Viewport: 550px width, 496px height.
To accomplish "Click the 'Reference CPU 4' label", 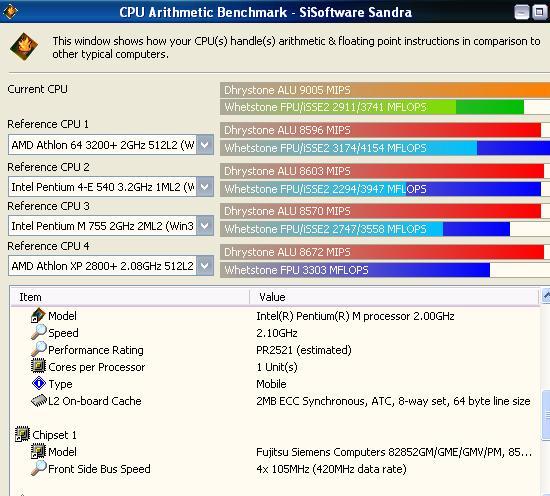I will [x=48, y=246].
